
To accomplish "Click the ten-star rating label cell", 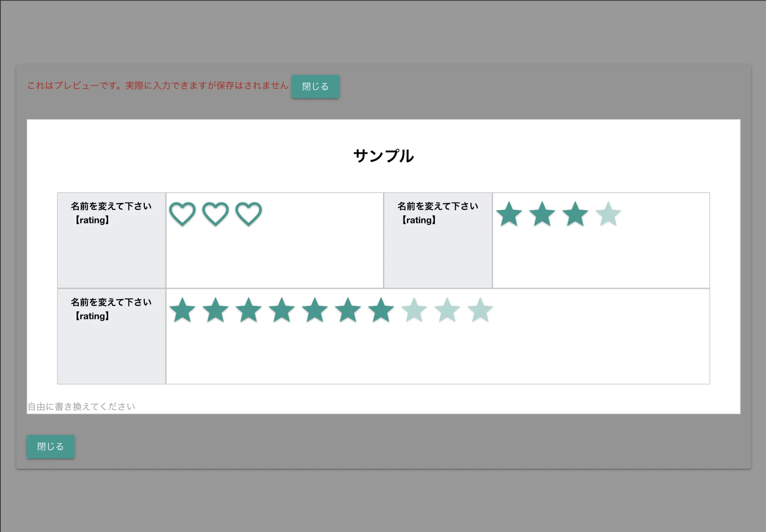I will click(x=111, y=336).
